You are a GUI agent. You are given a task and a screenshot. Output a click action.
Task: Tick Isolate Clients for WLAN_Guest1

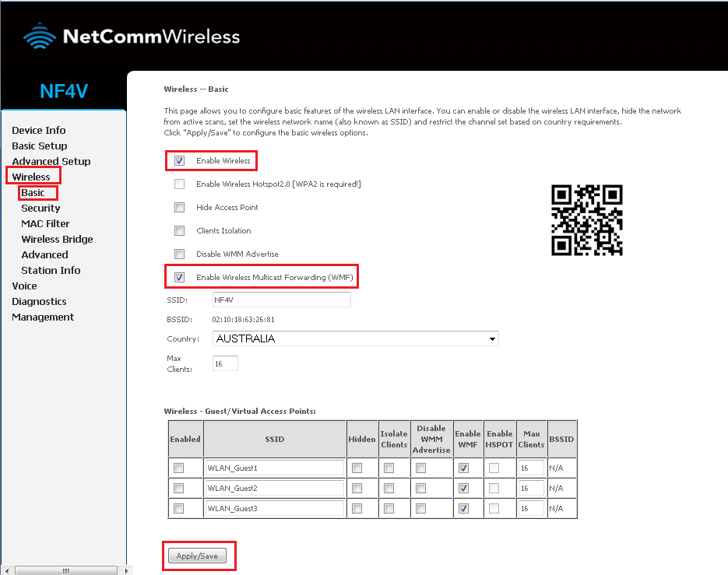click(x=389, y=468)
